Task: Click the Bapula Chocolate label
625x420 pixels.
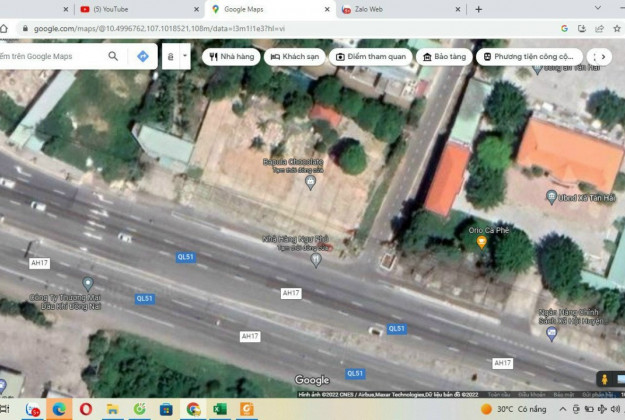Action: (x=293, y=162)
